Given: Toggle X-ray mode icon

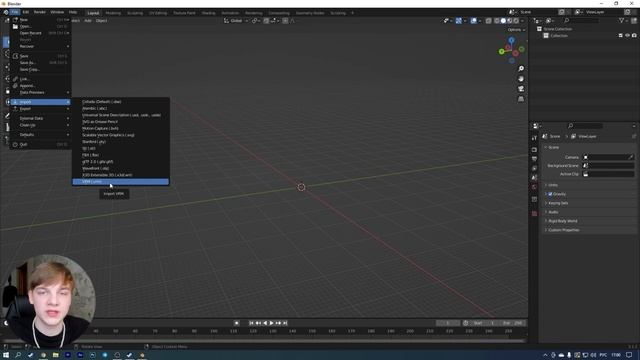Looking at the screenshot, I should coord(488,21).
